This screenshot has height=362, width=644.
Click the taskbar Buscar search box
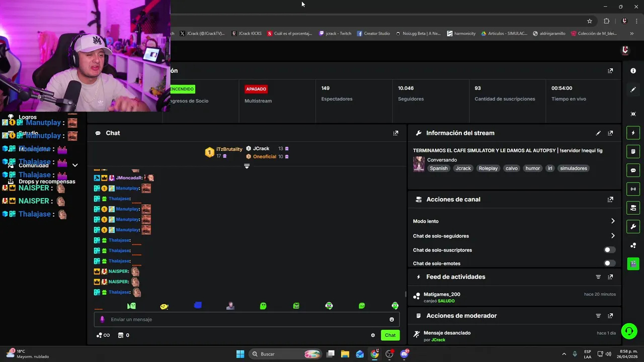(x=286, y=354)
